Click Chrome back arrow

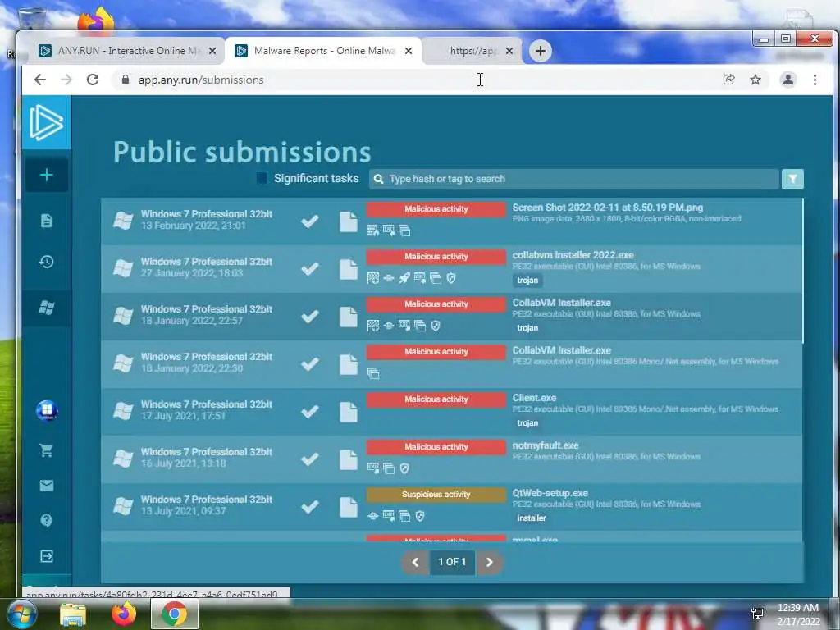click(40, 80)
